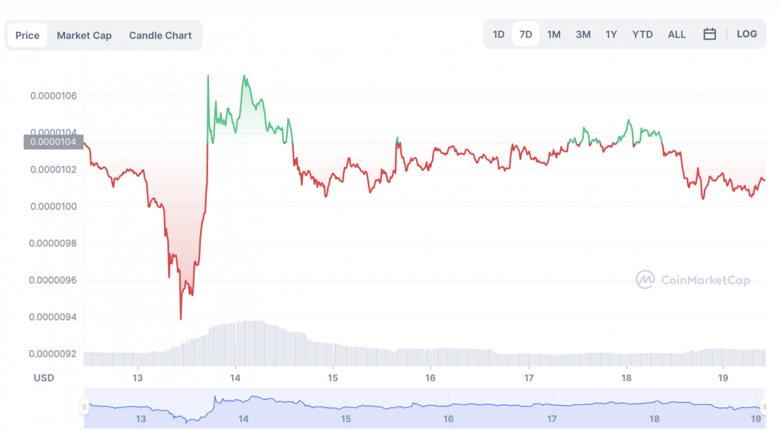Click the lowest price dip on chart
Screen dimensions: 780x431
(x=180, y=318)
